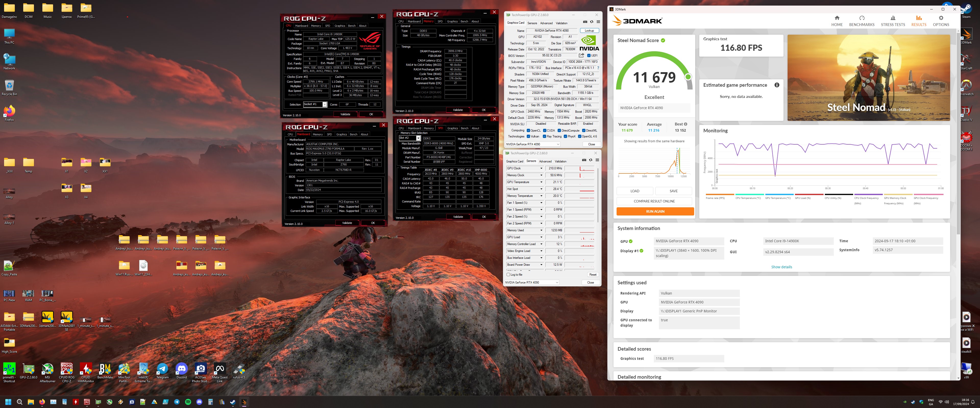Screen dimensions: 980x408
Task: Toggle DirectCompute checkbox in GPU-Z
Action: point(559,130)
